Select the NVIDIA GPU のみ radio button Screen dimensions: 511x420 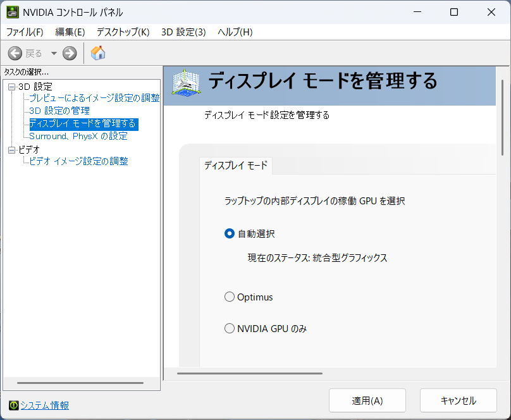[x=230, y=328]
